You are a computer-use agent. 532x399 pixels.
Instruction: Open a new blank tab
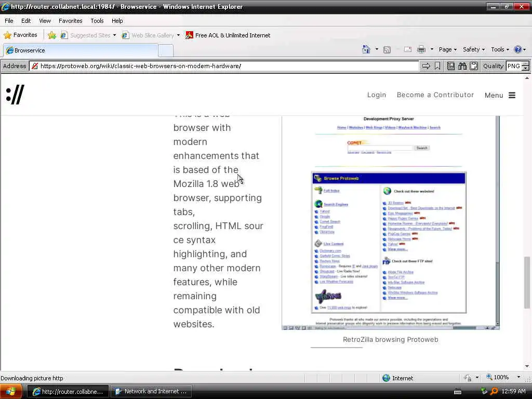[x=166, y=50]
